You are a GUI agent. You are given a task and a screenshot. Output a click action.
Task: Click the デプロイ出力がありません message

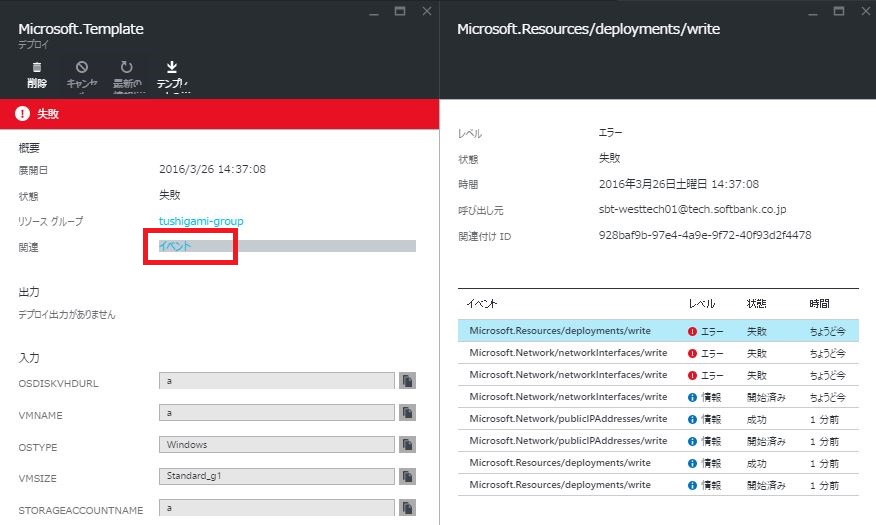66,314
